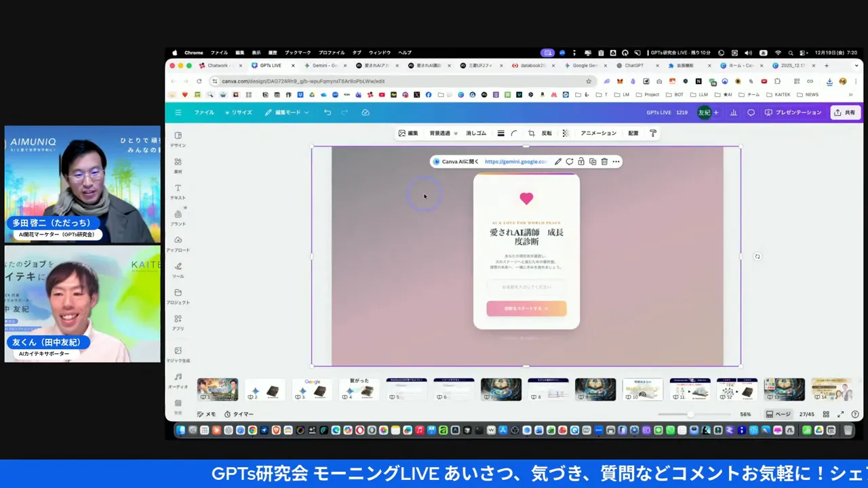Open the 編集モード dropdown

click(288, 113)
